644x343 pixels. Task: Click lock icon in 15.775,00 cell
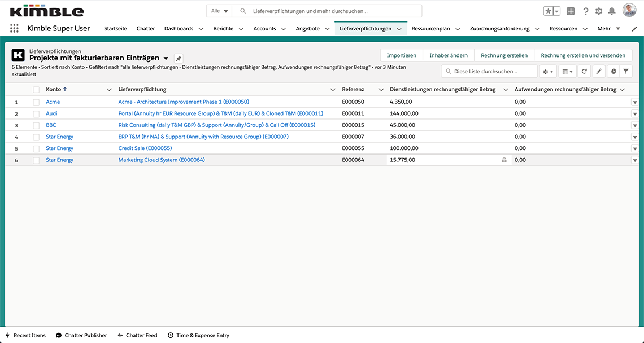504,160
